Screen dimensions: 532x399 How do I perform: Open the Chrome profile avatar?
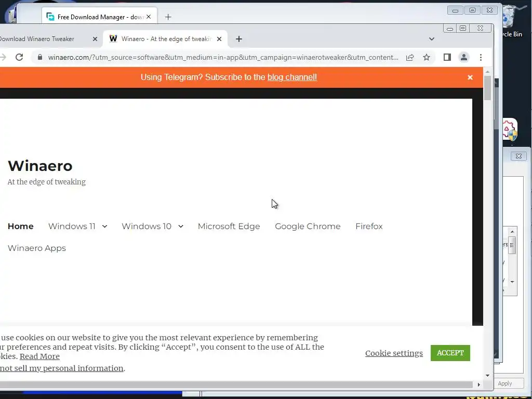pyautogui.click(x=464, y=57)
